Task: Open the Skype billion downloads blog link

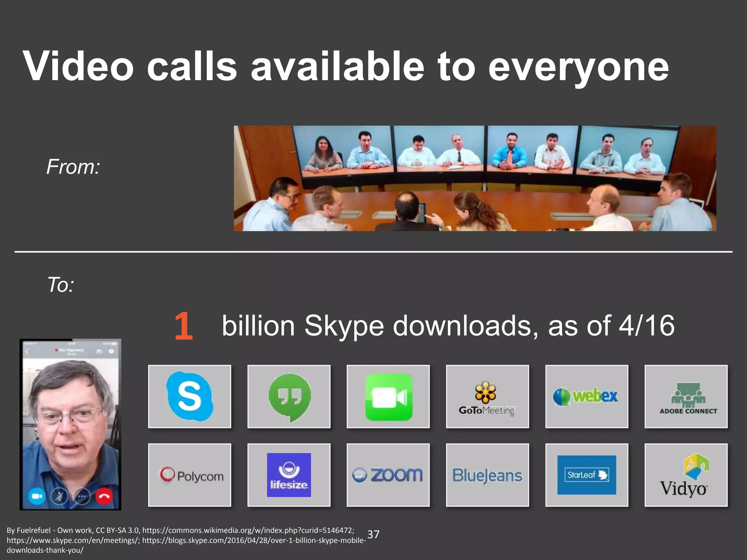Action: (253, 540)
